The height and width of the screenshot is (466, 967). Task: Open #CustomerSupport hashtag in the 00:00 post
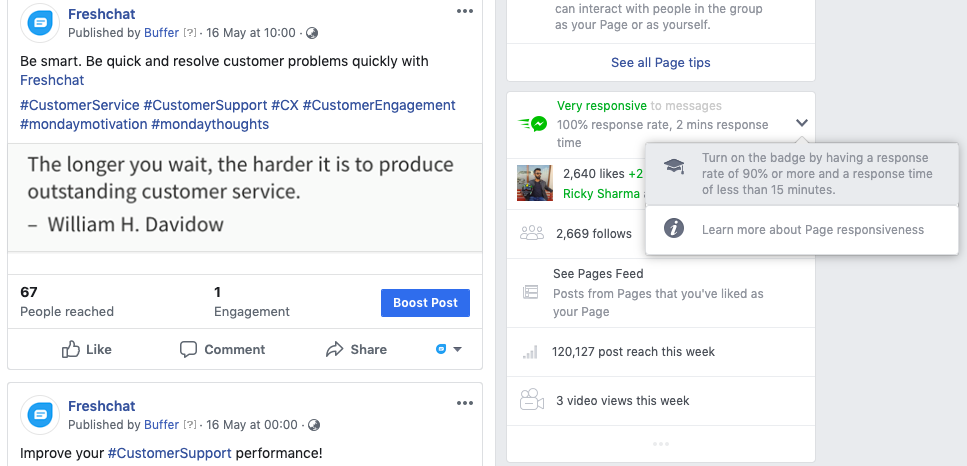170,454
